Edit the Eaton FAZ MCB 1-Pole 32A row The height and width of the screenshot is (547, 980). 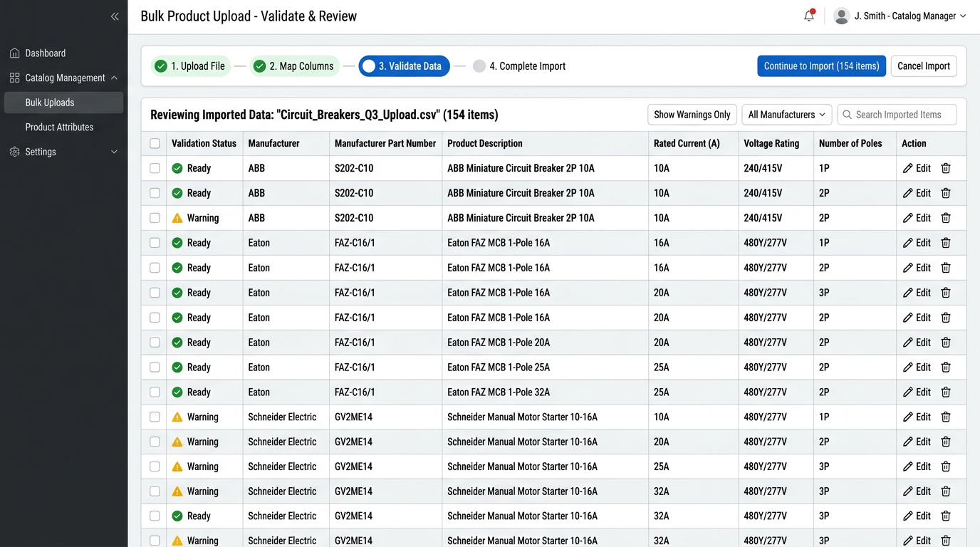click(917, 392)
